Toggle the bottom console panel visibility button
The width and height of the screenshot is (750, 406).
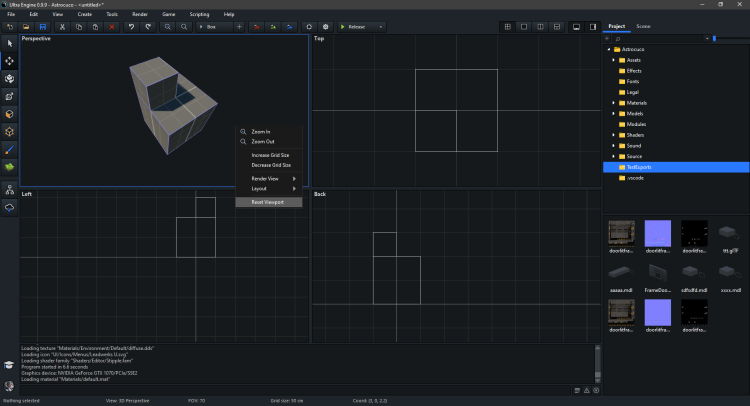pyautogui.click(x=576, y=26)
